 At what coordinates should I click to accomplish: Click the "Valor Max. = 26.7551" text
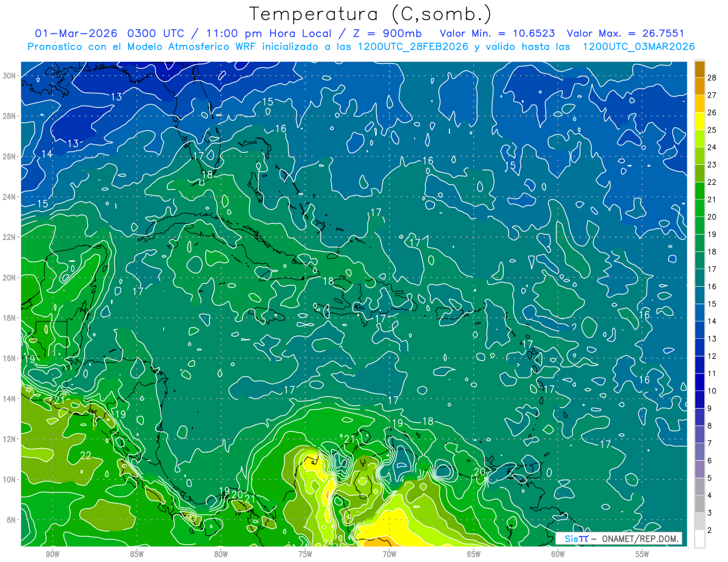tap(625, 33)
